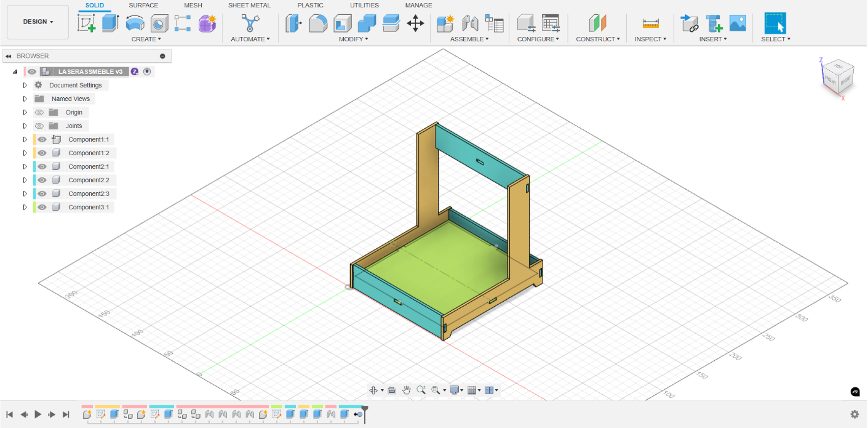Select the Rectangular Pattern tool
This screenshot has width=868, height=428.
click(x=183, y=23)
